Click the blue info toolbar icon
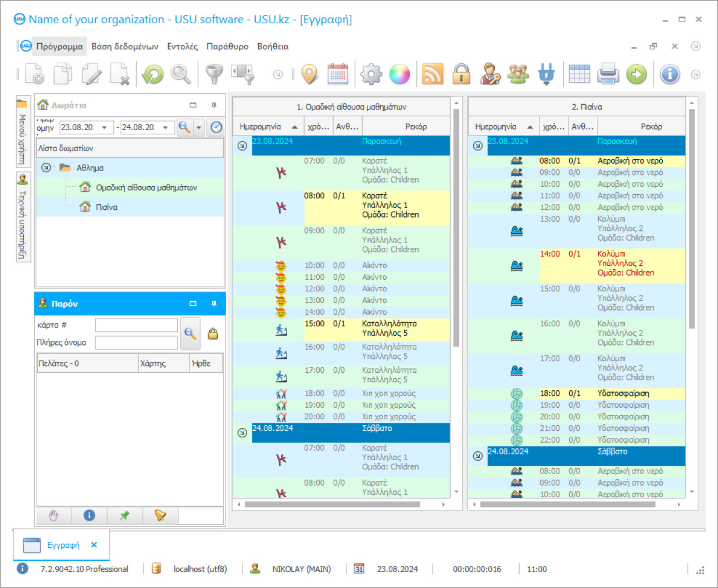Image resolution: width=718 pixels, height=588 pixels. point(670,74)
